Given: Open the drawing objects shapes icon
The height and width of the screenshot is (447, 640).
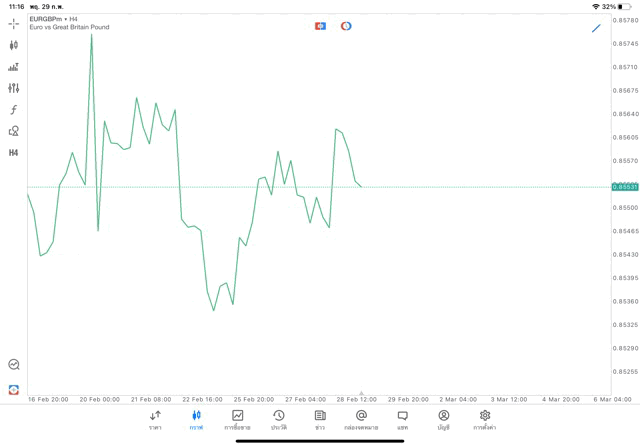Looking at the screenshot, I should pyautogui.click(x=14, y=131).
